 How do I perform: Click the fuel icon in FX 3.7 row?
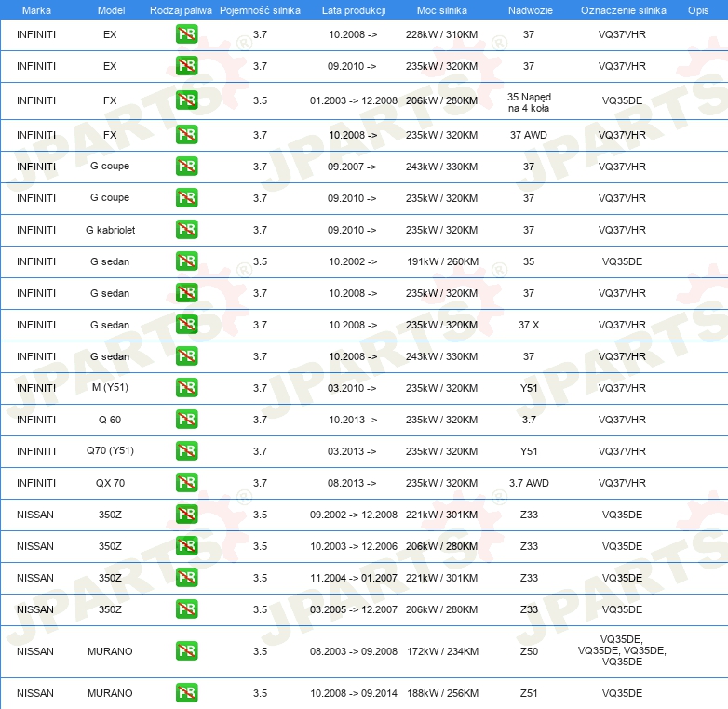pyautogui.click(x=186, y=135)
